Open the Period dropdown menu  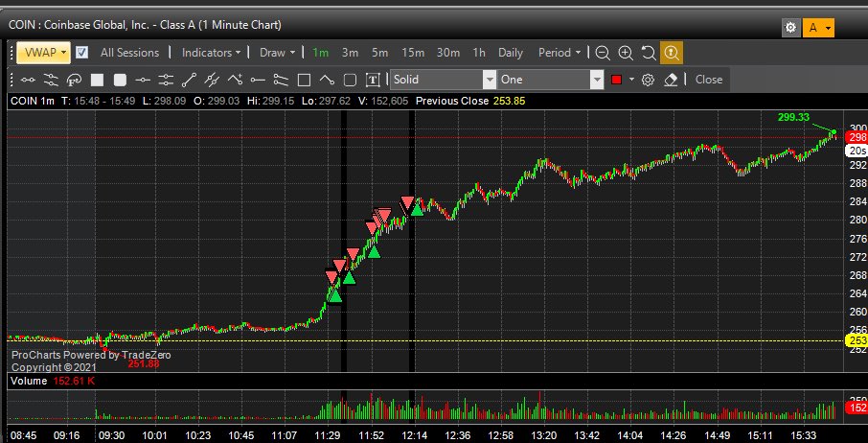click(x=560, y=53)
